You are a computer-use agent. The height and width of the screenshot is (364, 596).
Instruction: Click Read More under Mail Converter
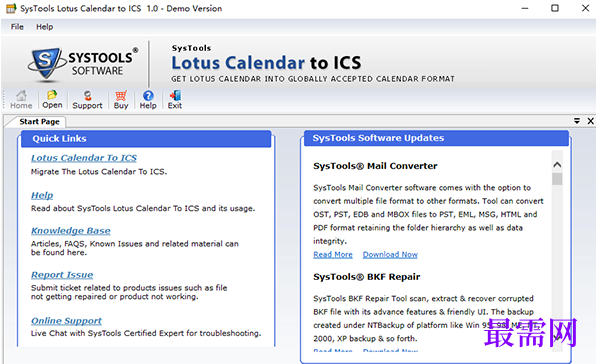(x=333, y=255)
